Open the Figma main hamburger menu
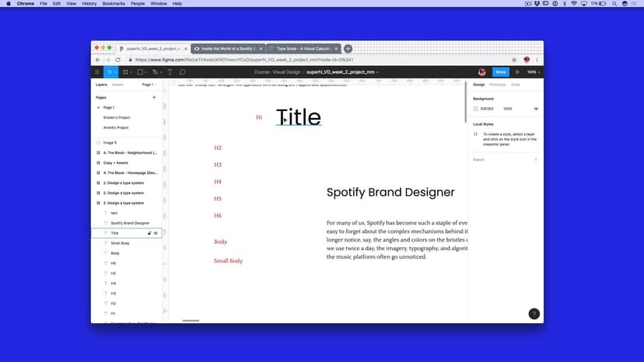Viewport: 644px width, 362px height. (97, 71)
